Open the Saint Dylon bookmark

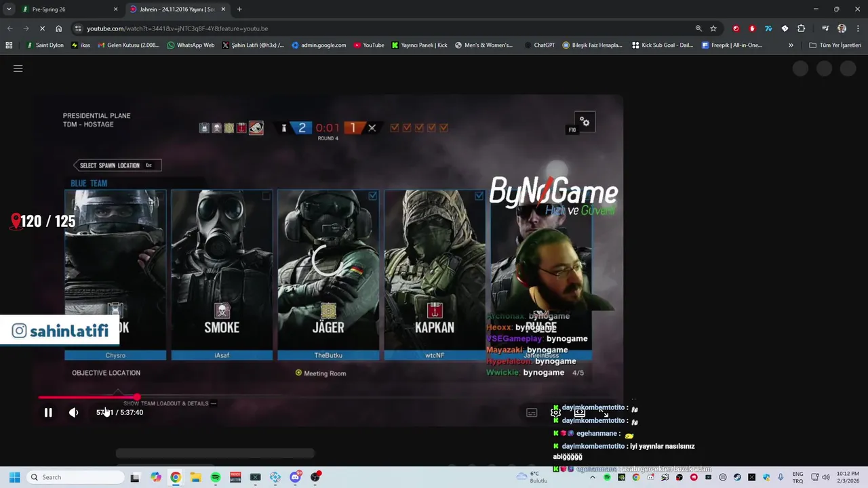pyautogui.click(x=44, y=45)
